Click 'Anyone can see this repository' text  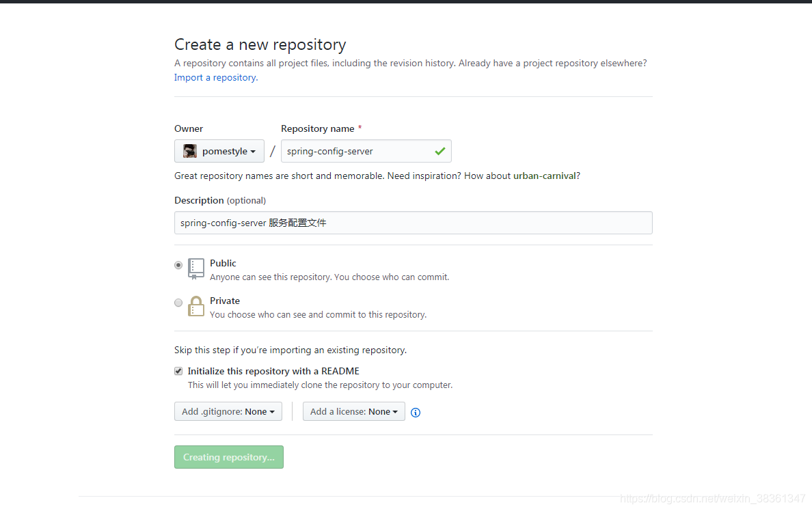[x=329, y=277]
